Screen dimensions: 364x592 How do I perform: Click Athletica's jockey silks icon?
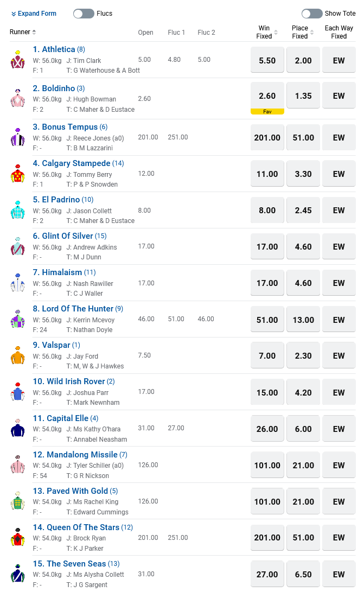coord(18,60)
